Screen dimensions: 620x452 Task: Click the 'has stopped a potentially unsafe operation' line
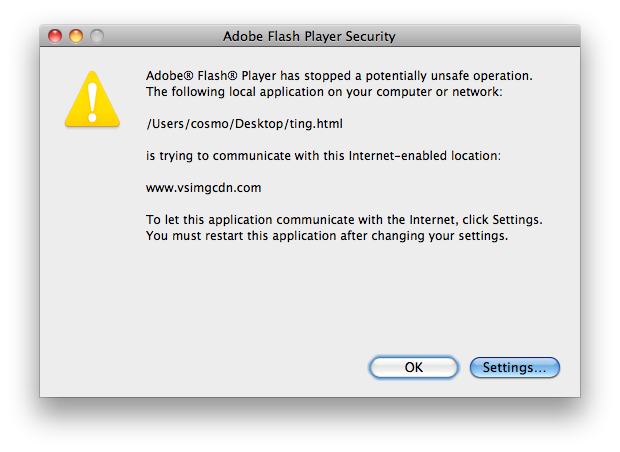click(x=339, y=76)
